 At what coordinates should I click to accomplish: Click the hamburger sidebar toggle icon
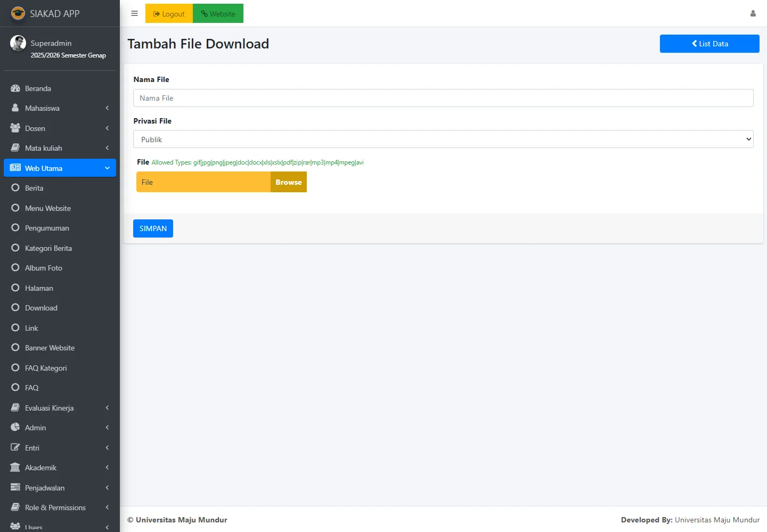point(134,13)
